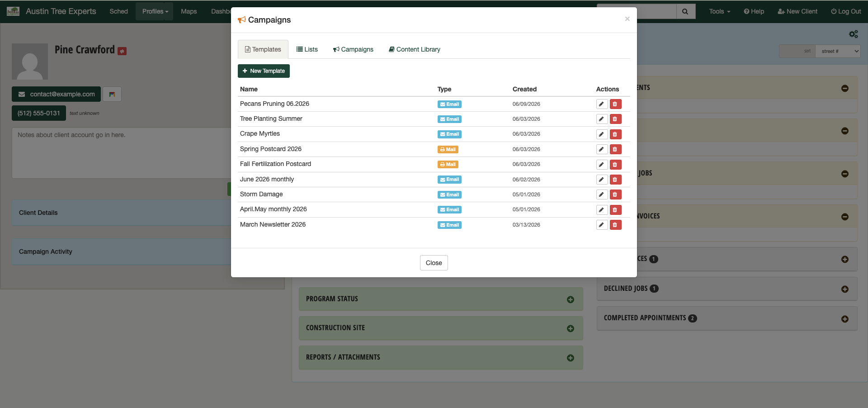Click the Name column header
Viewport: 868px width, 408px height.
(x=249, y=89)
